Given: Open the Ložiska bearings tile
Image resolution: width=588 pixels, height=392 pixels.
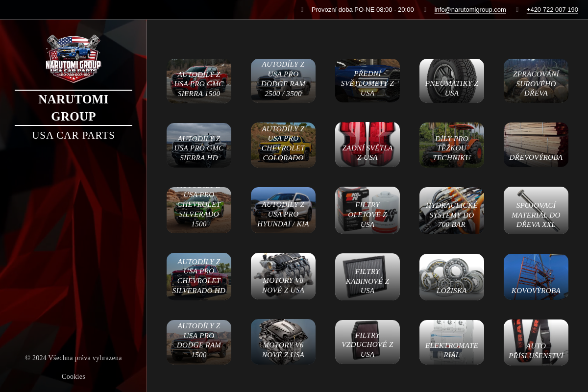Looking at the screenshot, I should [x=452, y=276].
